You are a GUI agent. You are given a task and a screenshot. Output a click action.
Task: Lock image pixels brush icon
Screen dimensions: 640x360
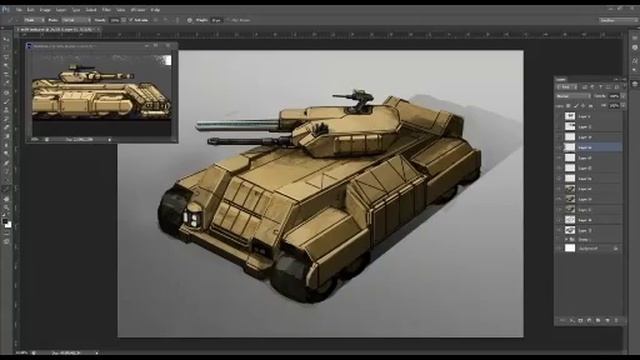click(576, 106)
